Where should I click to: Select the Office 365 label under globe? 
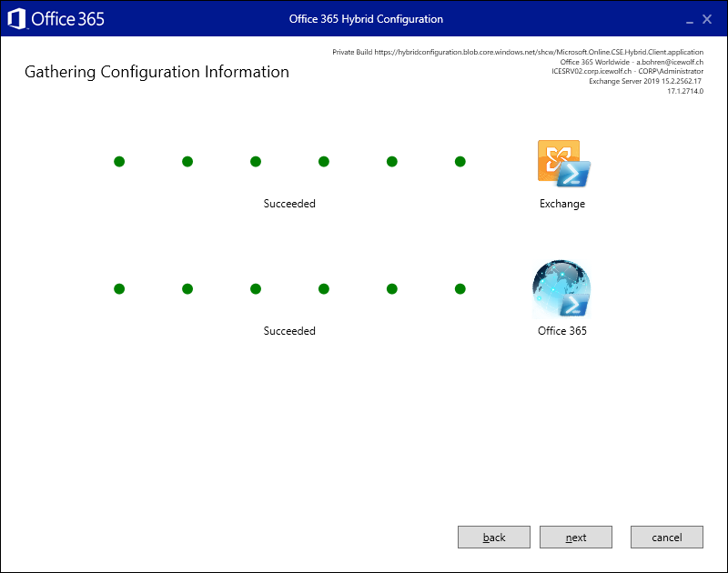pos(562,331)
